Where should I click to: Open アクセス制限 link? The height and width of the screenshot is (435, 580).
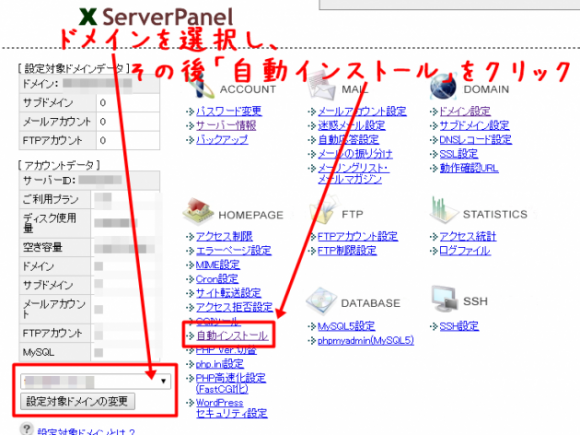pyautogui.click(x=224, y=236)
